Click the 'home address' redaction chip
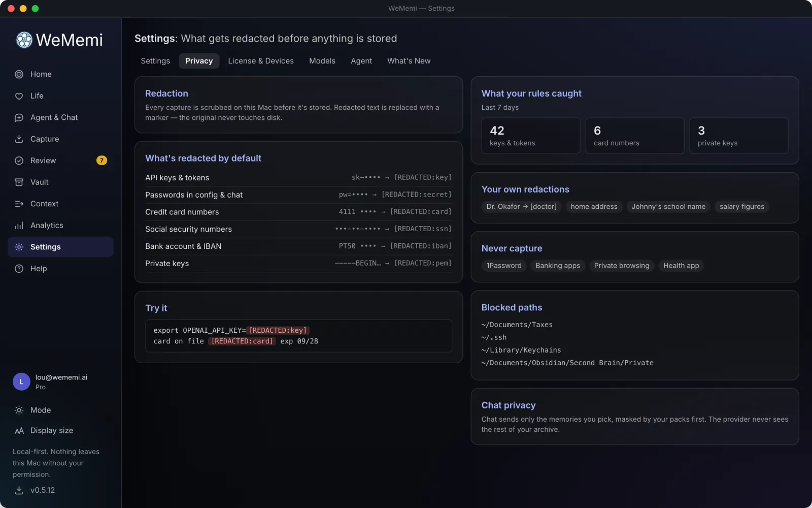 [x=594, y=207]
